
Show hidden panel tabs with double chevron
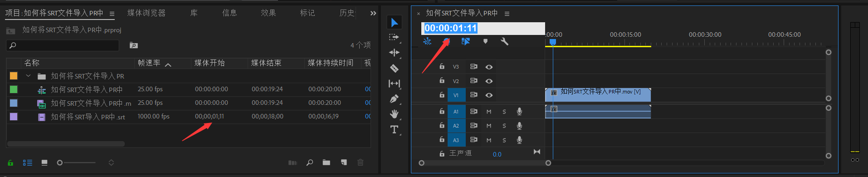point(373,13)
